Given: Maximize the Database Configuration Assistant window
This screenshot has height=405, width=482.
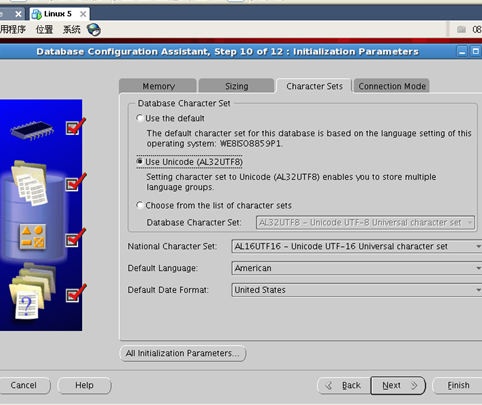Looking at the screenshot, I should click(476, 52).
